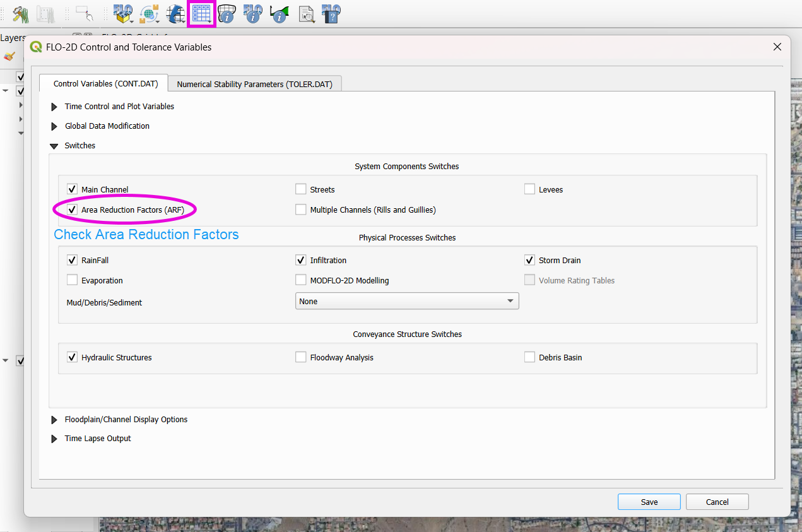Click the grid info tool icon
This screenshot has width=802, height=532.
tap(227, 13)
